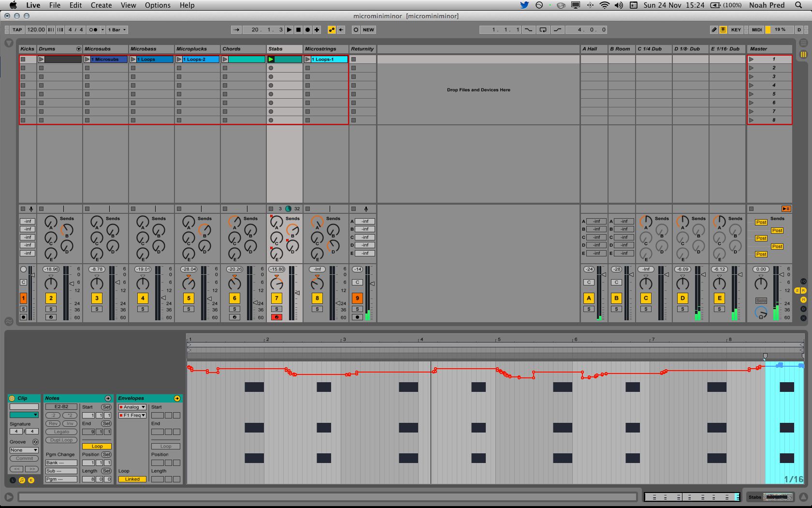Open the Quantization 1 Bar menu

(116, 30)
